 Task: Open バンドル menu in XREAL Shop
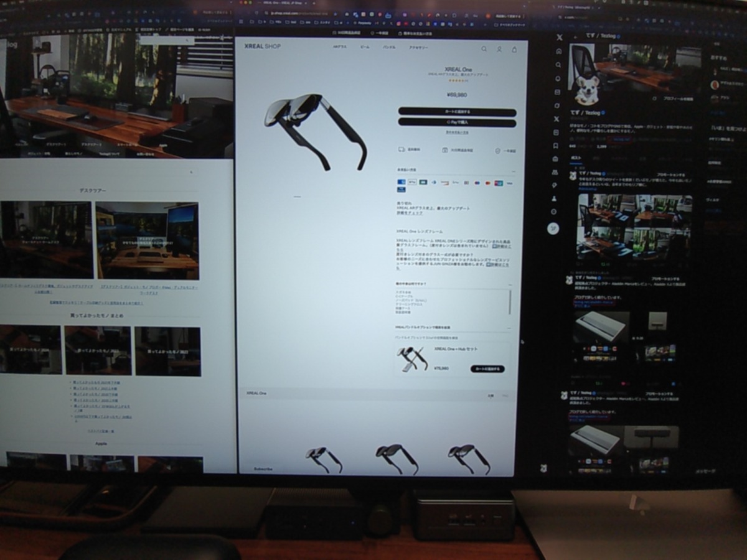point(389,47)
